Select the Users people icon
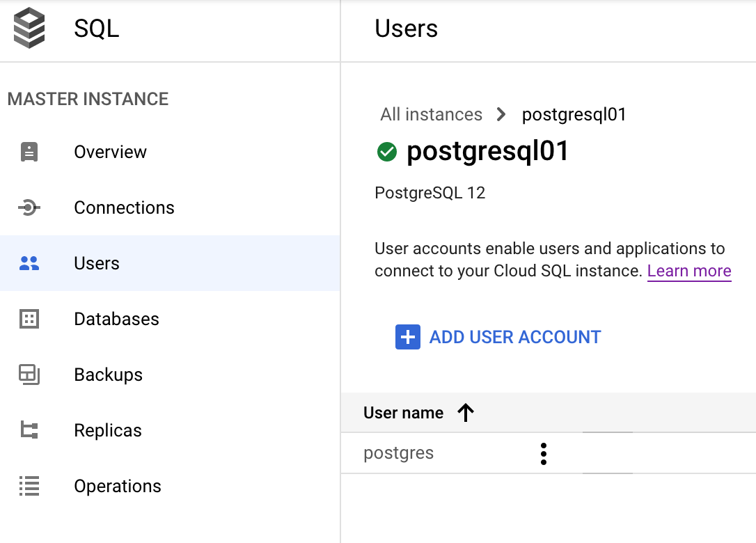The image size is (756, 543). (x=29, y=263)
